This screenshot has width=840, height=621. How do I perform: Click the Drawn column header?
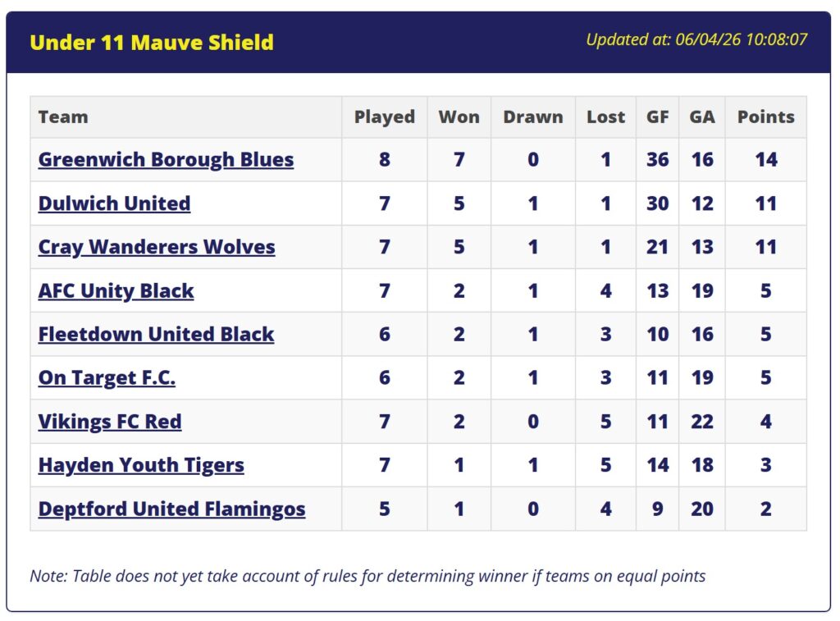click(533, 116)
